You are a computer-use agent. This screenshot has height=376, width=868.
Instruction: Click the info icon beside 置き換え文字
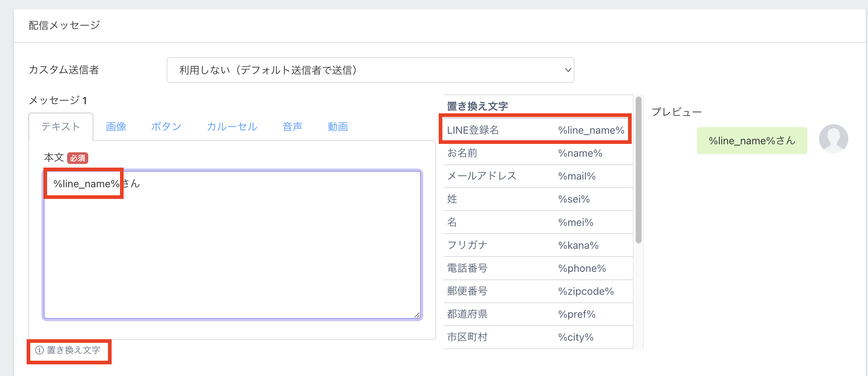point(39,350)
